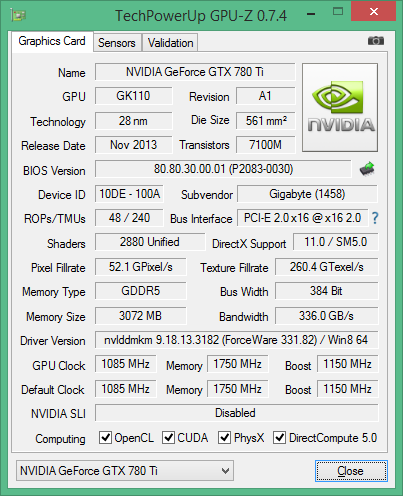This screenshot has height=496, width=403.
Task: Click the GPU-Z app icon in title bar
Action: coord(18,15)
